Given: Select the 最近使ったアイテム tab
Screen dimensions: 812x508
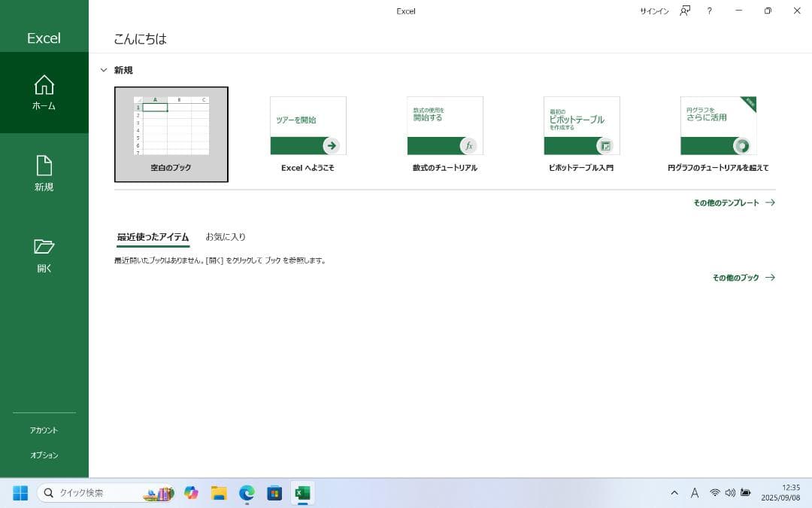Looking at the screenshot, I should pos(153,237).
